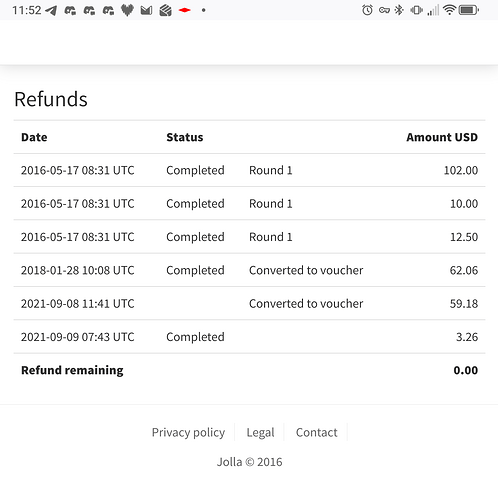The height and width of the screenshot is (500, 498).
Task: Click Completed in the 102.00 row
Action: 195,170
